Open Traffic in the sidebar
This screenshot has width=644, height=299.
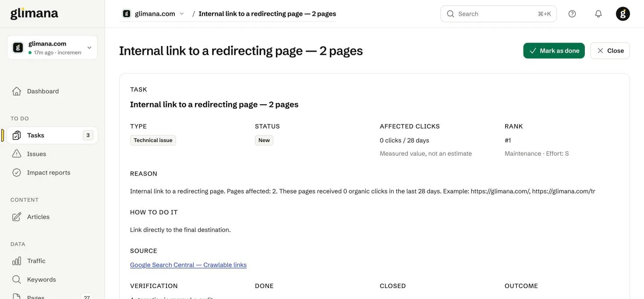click(52, 261)
